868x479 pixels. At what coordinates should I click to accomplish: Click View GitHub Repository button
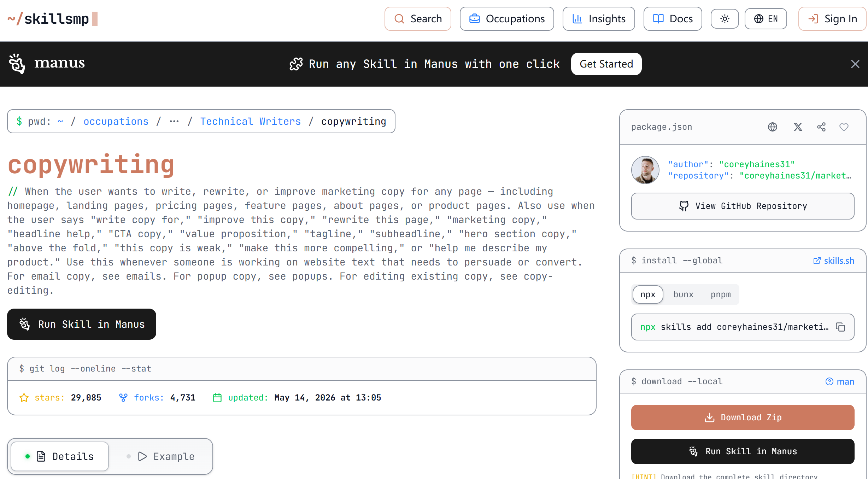tap(743, 206)
